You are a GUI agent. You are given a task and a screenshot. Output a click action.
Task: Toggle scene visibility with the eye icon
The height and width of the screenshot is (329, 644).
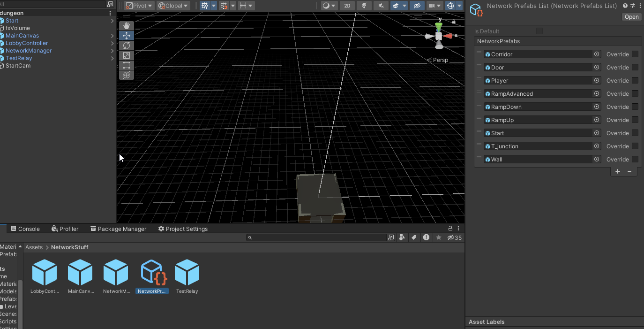point(416,5)
